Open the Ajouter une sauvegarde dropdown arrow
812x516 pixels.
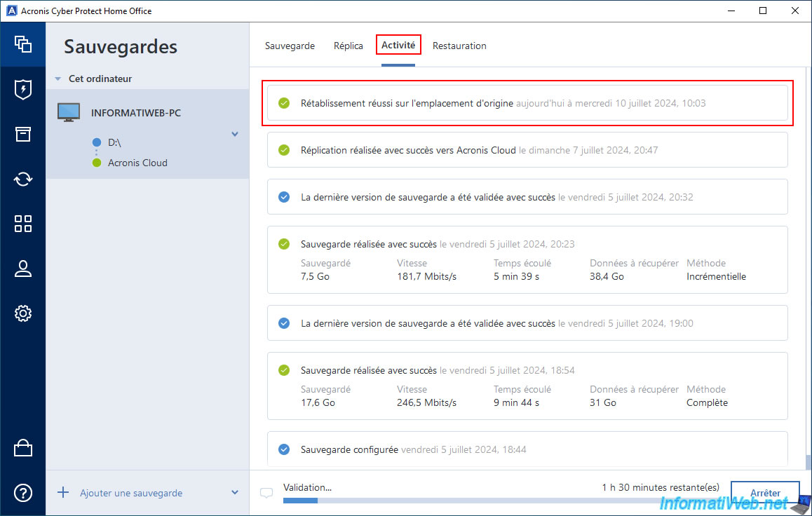pos(235,492)
